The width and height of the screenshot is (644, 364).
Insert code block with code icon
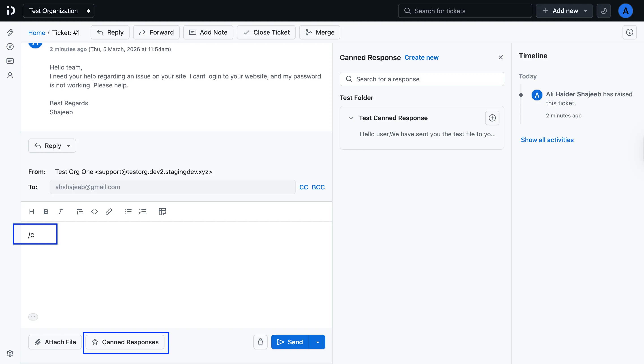(94, 212)
